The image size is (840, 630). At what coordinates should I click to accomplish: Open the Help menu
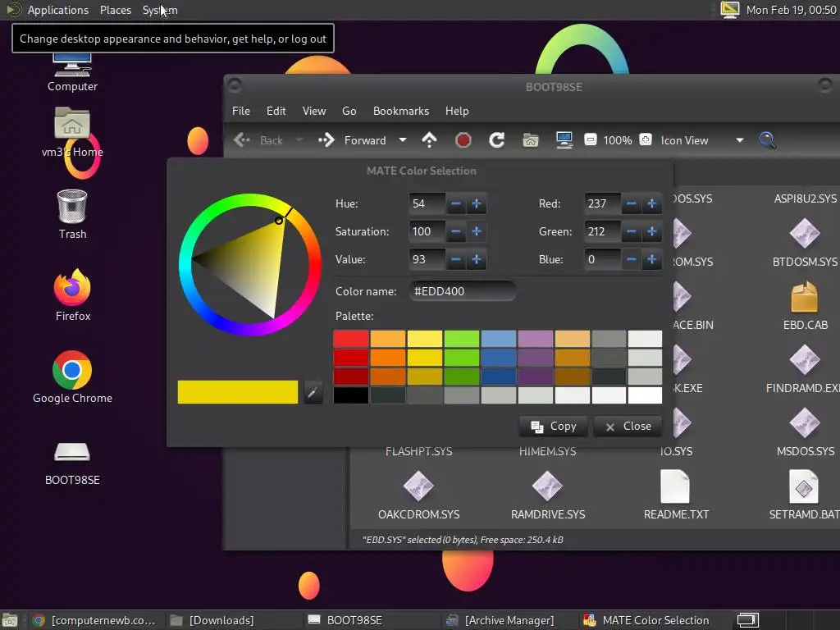pyautogui.click(x=457, y=111)
